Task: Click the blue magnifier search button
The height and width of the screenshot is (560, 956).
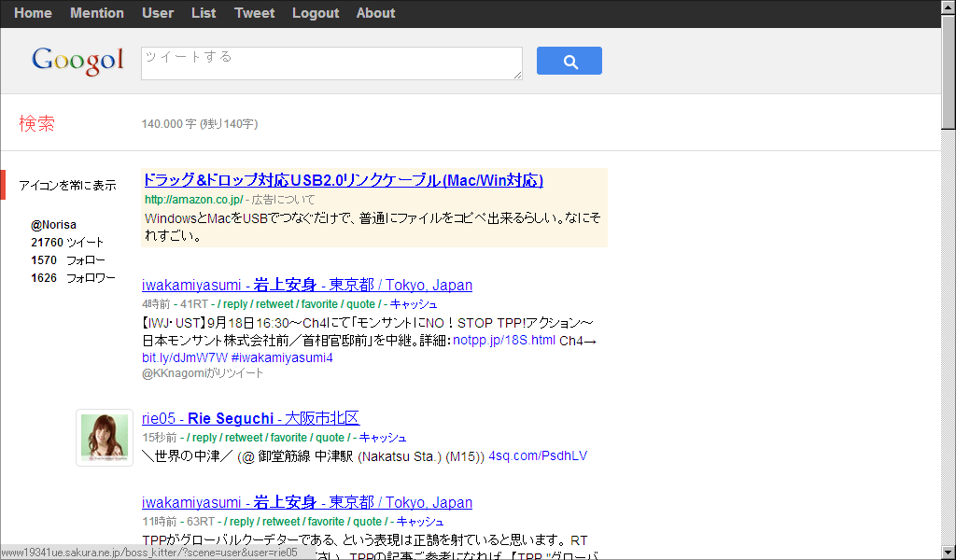Action: pyautogui.click(x=569, y=61)
